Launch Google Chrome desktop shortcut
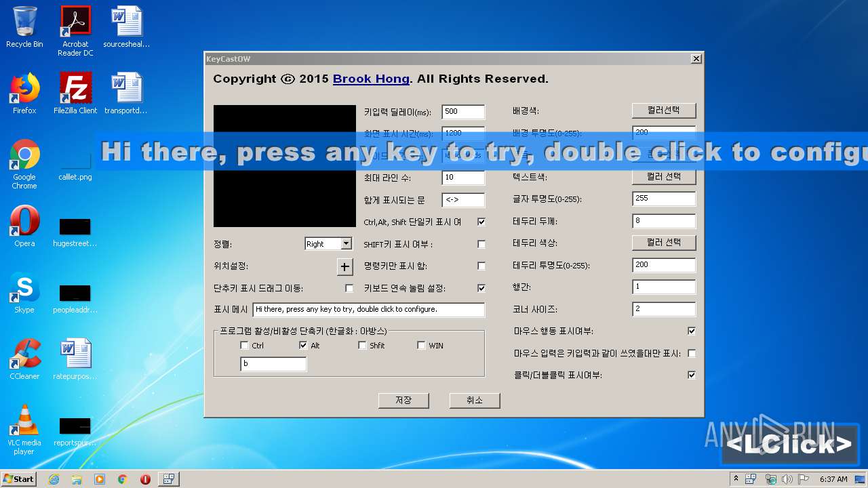868x488 pixels. [x=24, y=164]
